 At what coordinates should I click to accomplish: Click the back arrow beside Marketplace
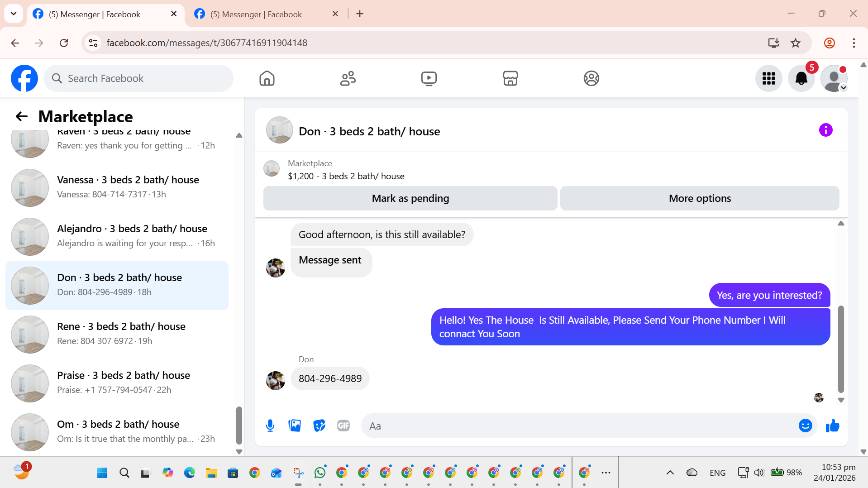[x=22, y=116]
